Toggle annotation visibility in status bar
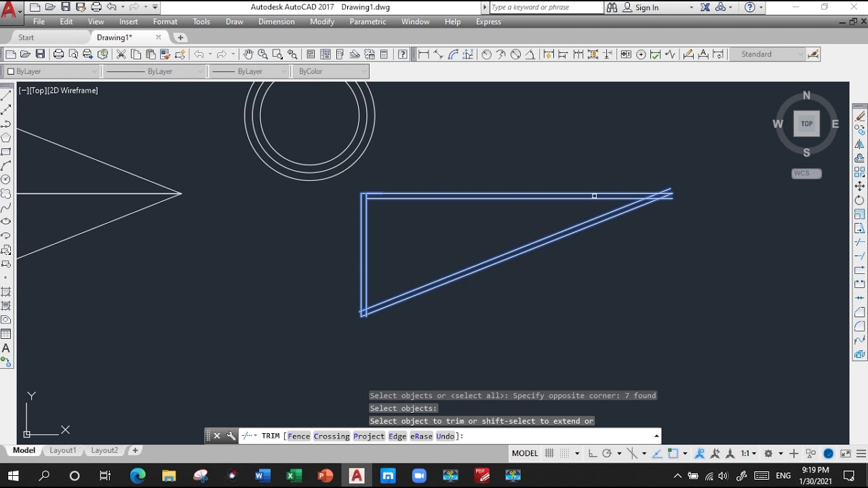 pos(700,453)
